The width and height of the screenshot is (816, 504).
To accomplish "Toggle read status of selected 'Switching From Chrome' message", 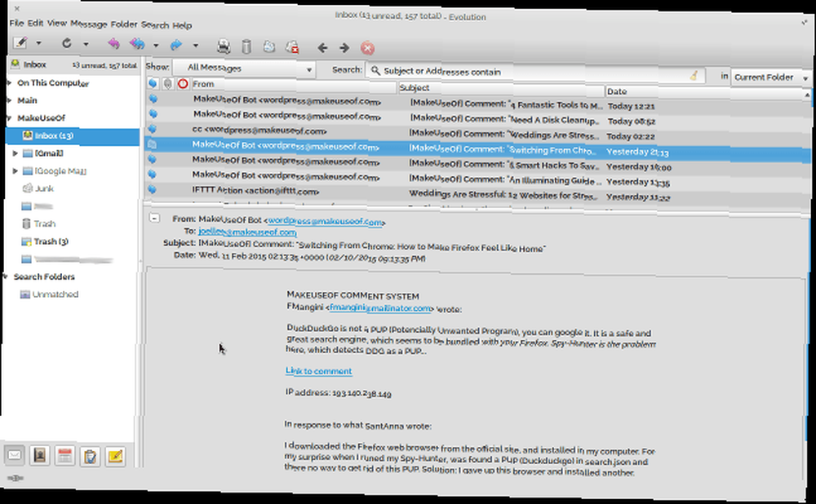I will tap(153, 144).
